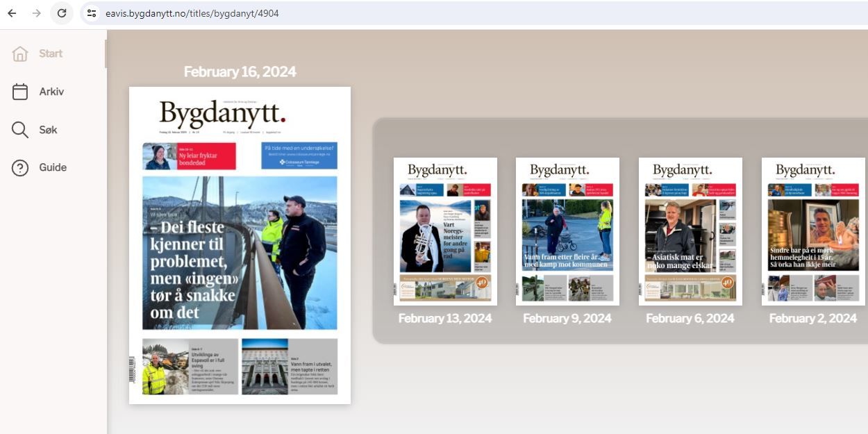Open the February 6, 2024 issue thumbnail

pos(690,231)
